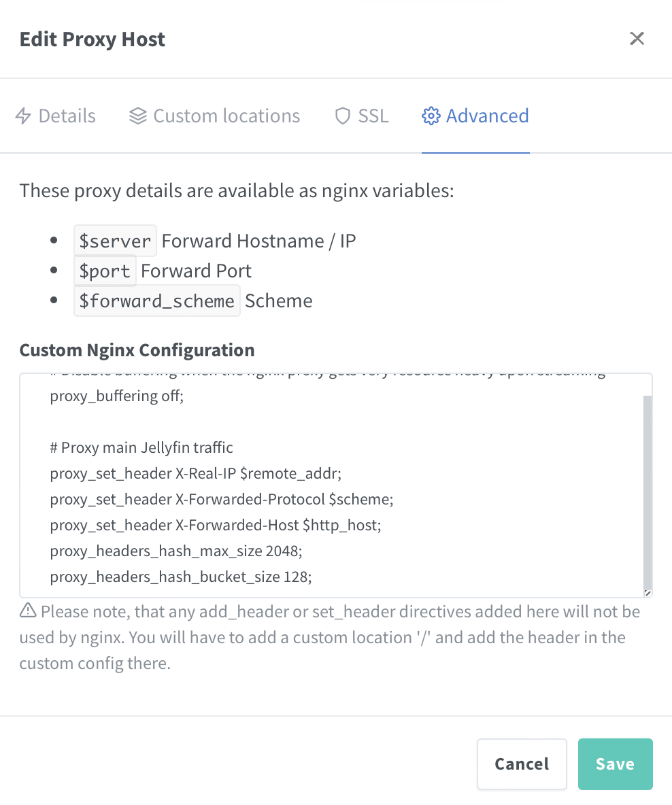Click the textarea resize handle corner
The image size is (672, 805).
(647, 593)
